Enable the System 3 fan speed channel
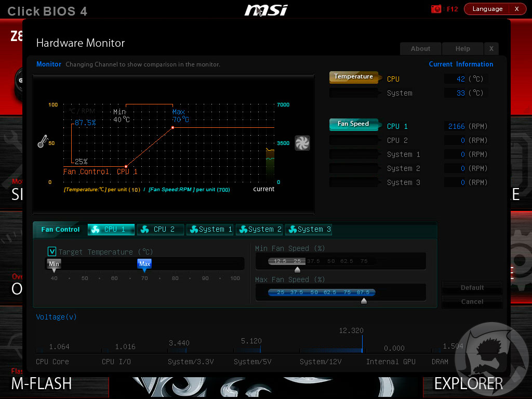Screen dimensions: 532x399 coord(354,182)
